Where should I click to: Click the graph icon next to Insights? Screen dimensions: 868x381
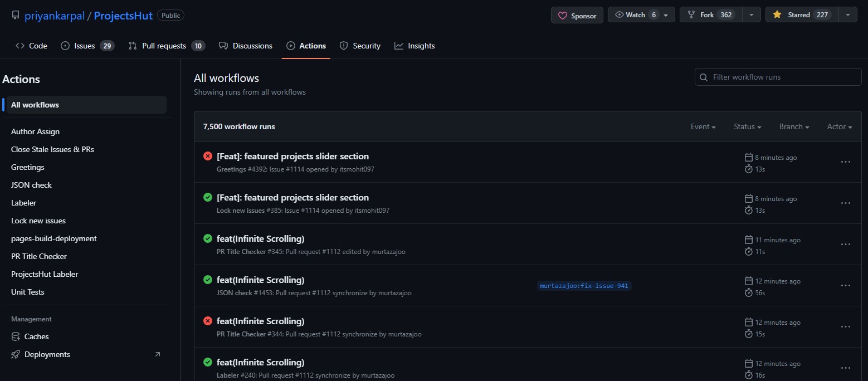(x=398, y=46)
